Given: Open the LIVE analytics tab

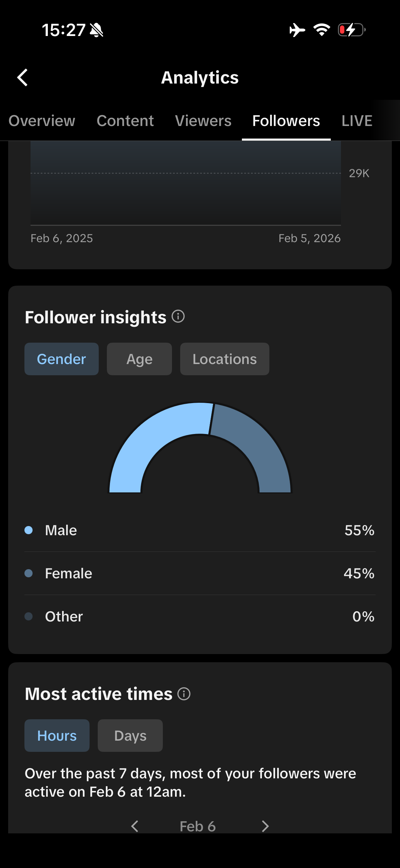Looking at the screenshot, I should coord(357,121).
